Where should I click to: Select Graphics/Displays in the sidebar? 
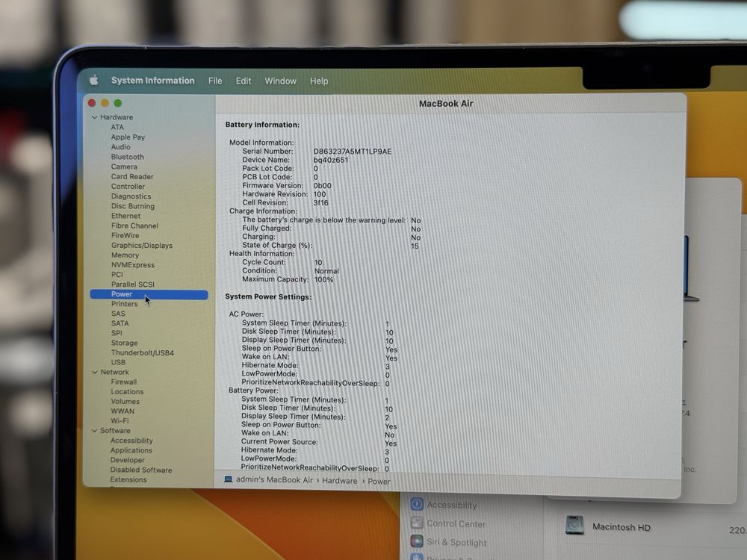tap(141, 245)
